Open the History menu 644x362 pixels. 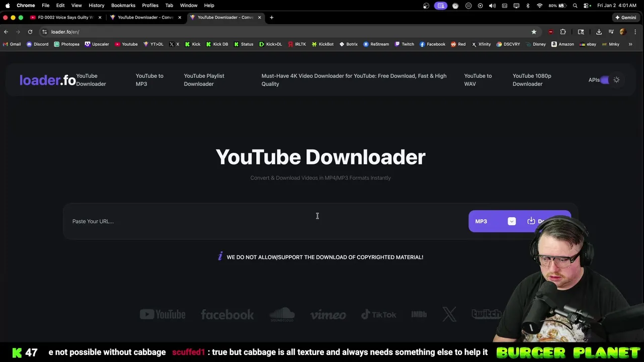click(96, 5)
